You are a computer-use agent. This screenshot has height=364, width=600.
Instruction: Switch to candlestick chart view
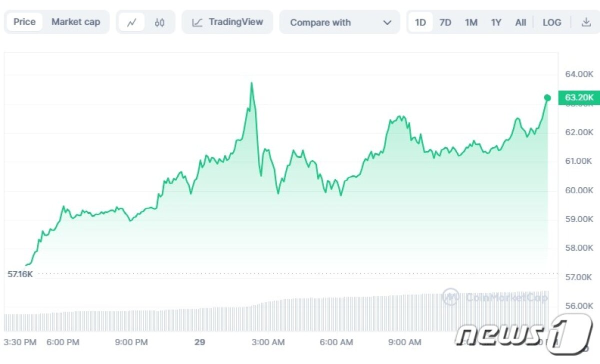(159, 22)
